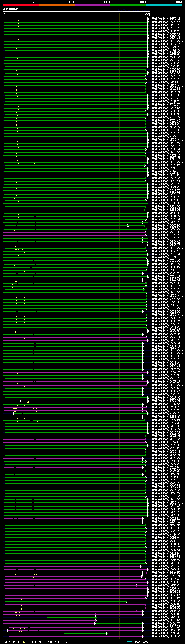Select hit label UniRef100_A5ZHA3

[166, 120]
